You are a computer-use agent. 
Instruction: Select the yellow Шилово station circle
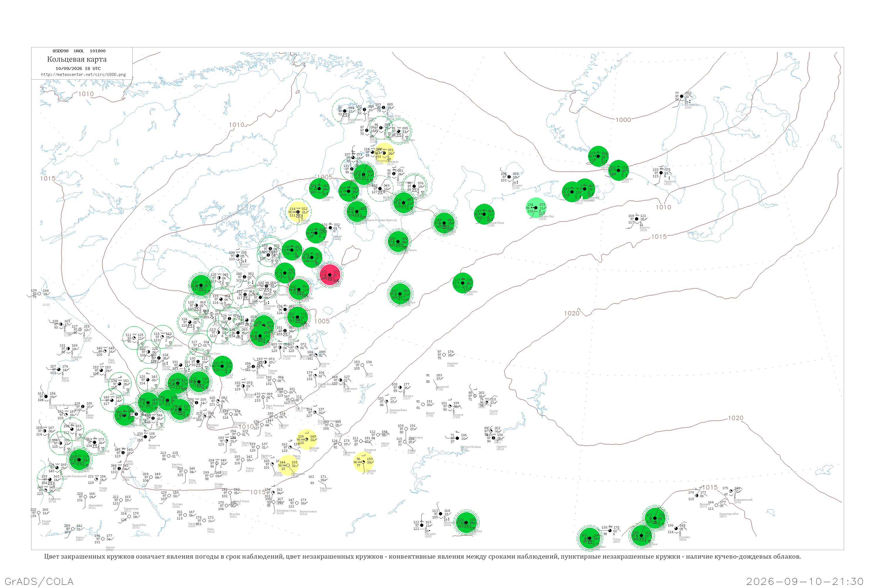[306, 439]
